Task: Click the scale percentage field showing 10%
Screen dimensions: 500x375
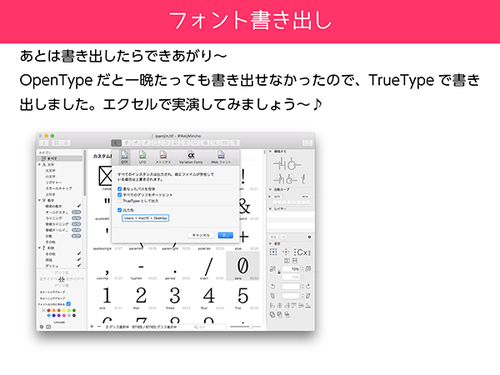Action: (x=291, y=269)
